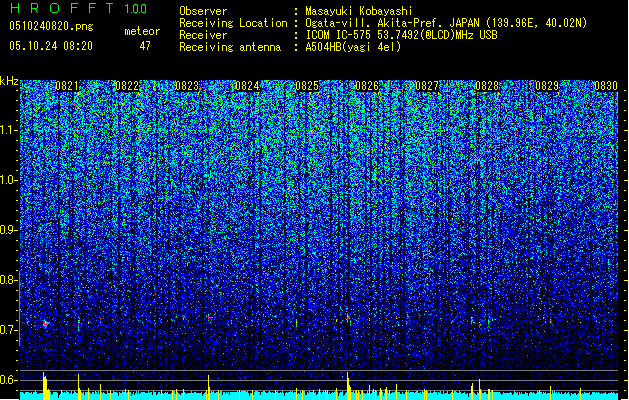
Task: Click the date stamp 05.10.24 08:20
Action: [x=51, y=46]
